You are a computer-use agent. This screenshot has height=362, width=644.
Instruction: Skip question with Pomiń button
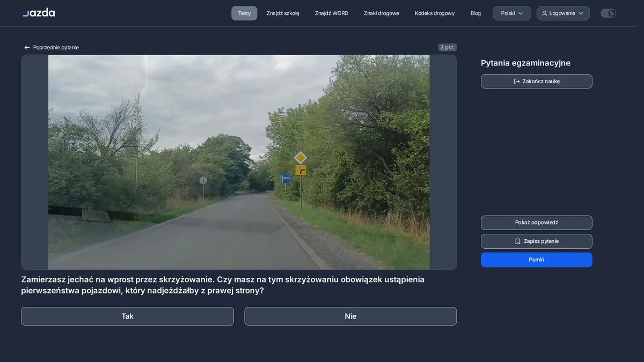pyautogui.click(x=537, y=260)
